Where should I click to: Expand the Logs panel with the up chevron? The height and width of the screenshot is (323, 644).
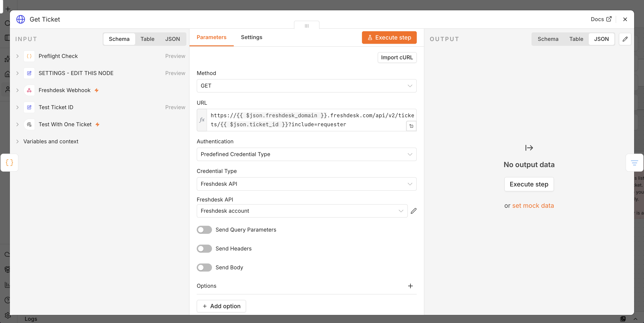click(x=635, y=319)
